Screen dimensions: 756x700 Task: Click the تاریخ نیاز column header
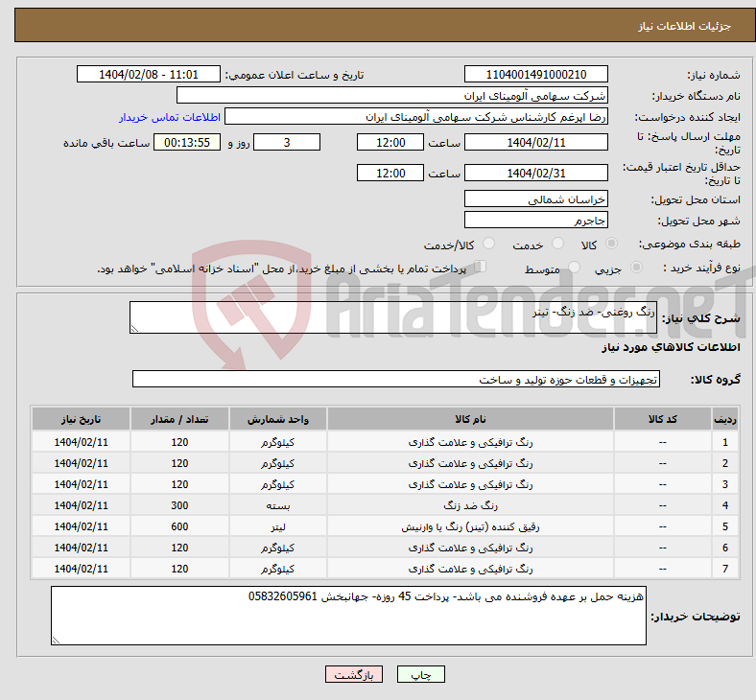81,419
